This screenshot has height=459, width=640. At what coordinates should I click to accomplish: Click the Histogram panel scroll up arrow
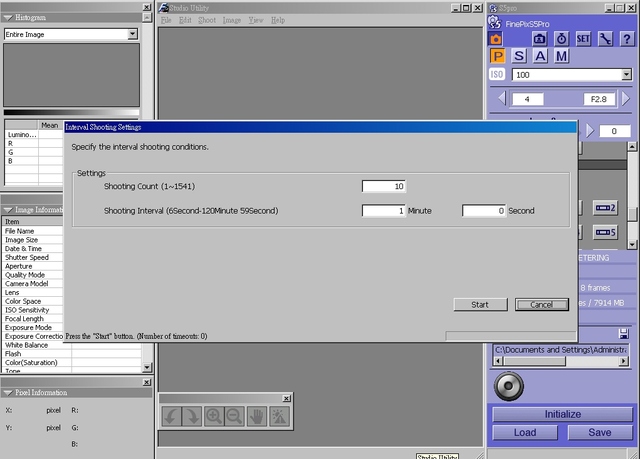147,17
